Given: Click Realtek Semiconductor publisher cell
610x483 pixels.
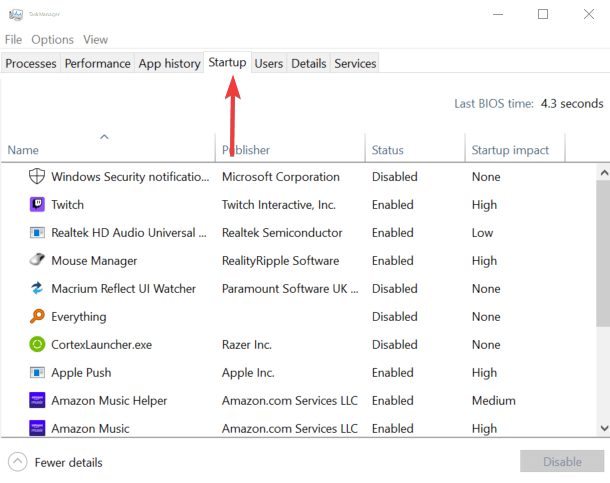Looking at the screenshot, I should point(282,233).
